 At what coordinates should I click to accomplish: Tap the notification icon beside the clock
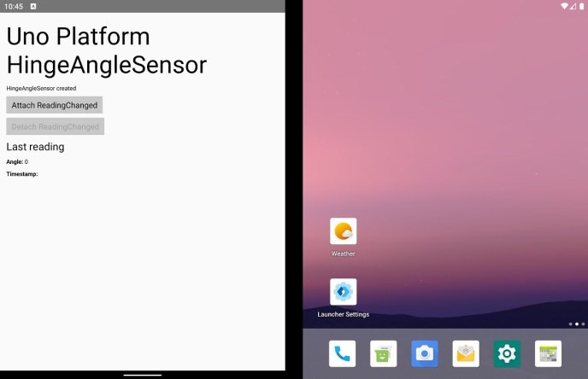tap(33, 6)
